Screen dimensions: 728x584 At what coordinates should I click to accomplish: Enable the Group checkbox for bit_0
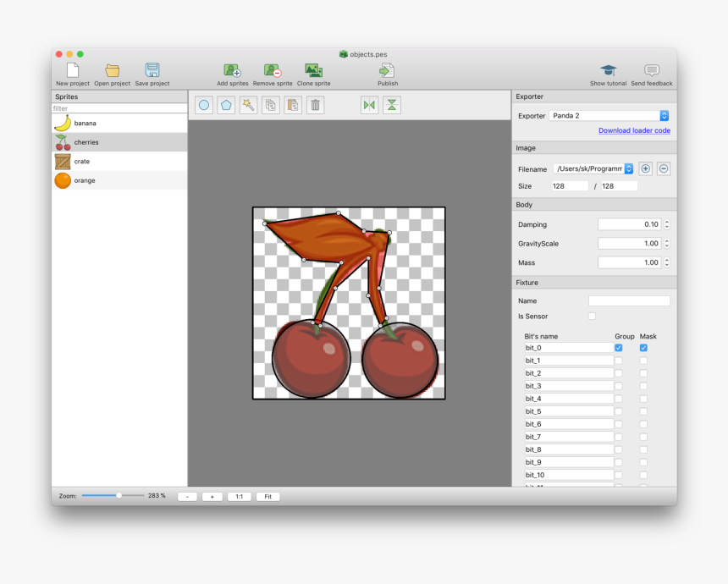point(618,347)
